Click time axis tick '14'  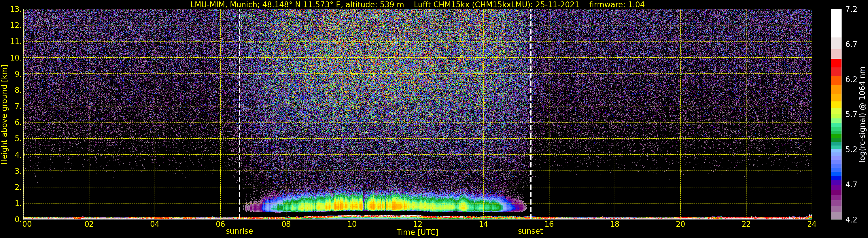(483, 224)
